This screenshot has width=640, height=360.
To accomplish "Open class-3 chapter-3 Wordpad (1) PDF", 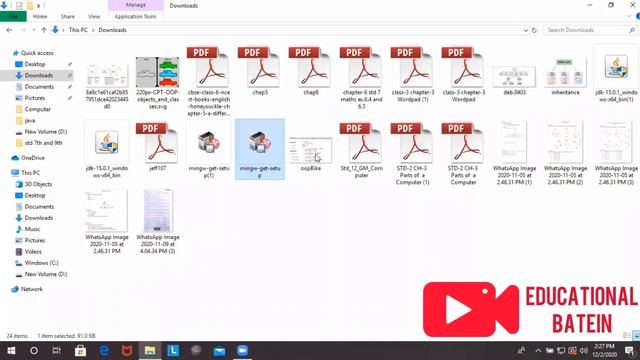I will point(412,74).
